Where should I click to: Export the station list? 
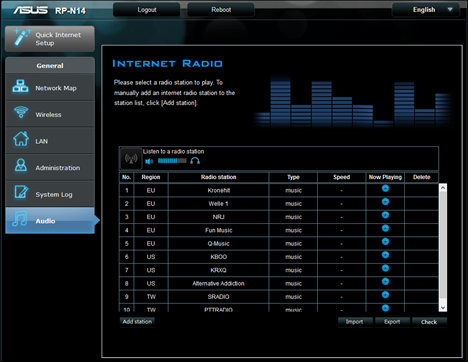pyautogui.click(x=392, y=322)
